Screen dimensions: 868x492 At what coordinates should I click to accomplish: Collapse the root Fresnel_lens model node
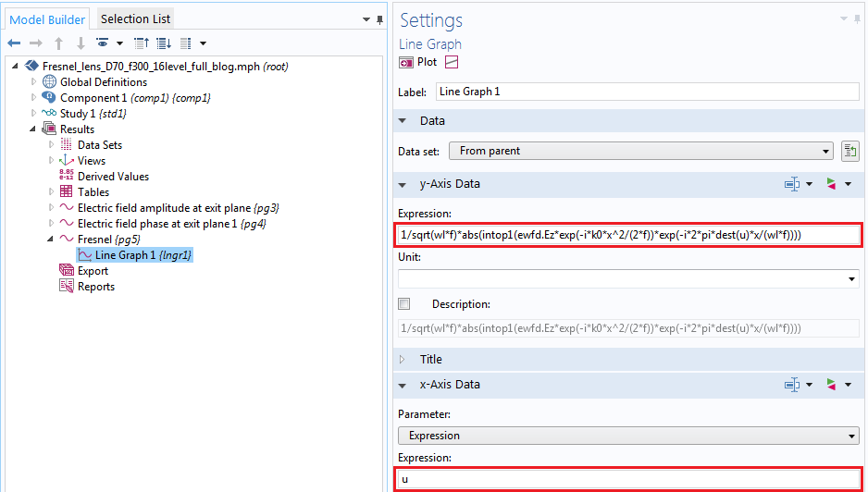[15, 66]
